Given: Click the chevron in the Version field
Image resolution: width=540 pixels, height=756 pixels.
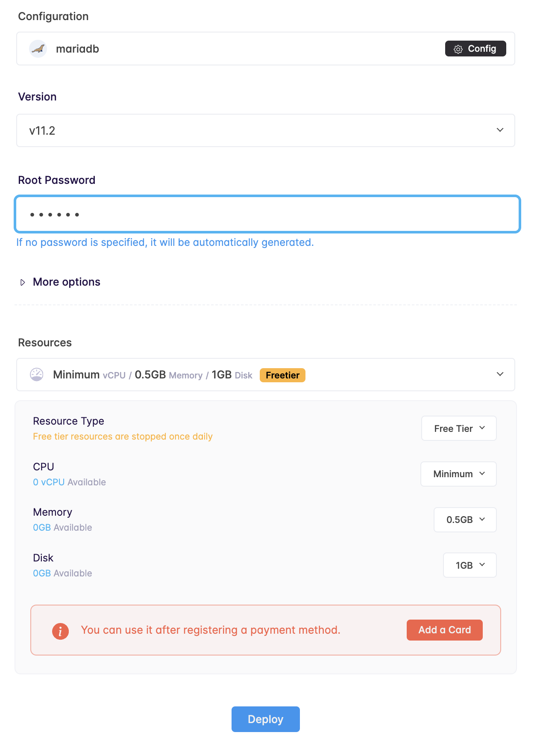Looking at the screenshot, I should click(500, 130).
